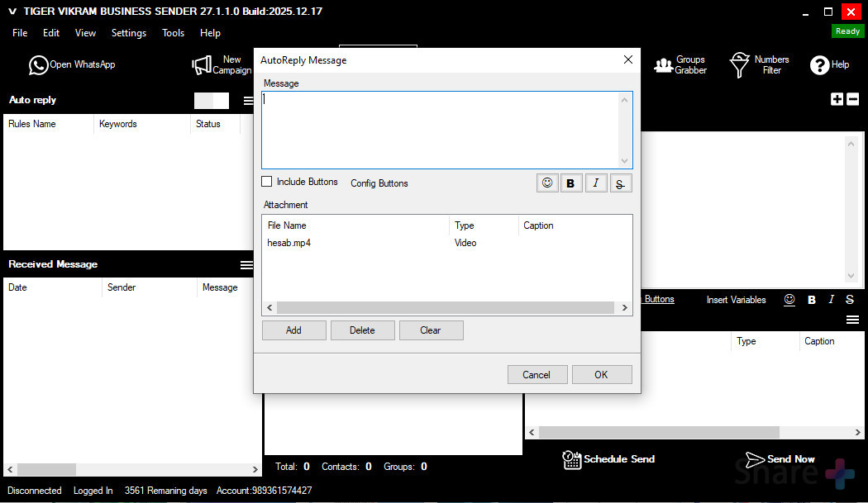
Task: Click Cancel in AutoReply Message dialog
Action: (x=537, y=375)
